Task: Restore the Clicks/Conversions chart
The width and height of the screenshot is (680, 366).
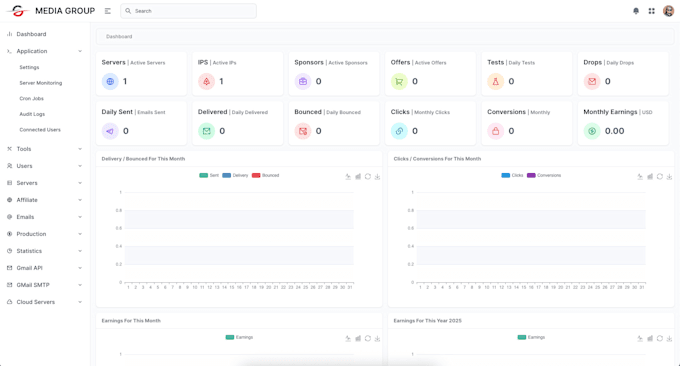Action: click(660, 176)
